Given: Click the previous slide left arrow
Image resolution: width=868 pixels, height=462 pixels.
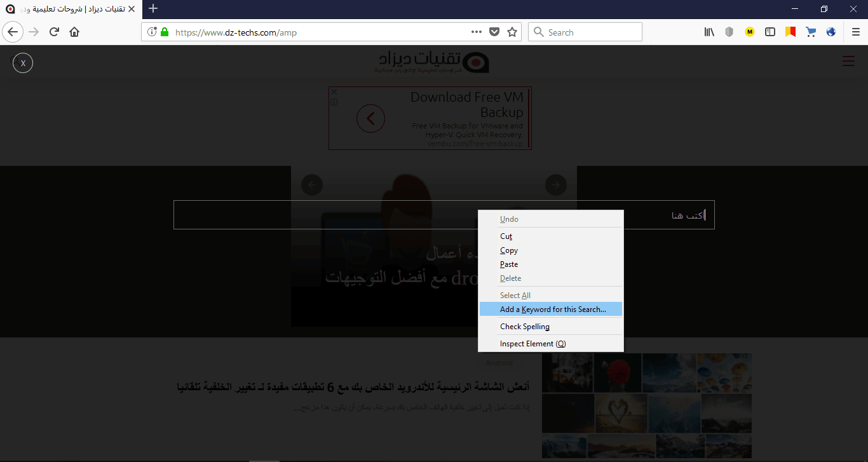Looking at the screenshot, I should [311, 185].
